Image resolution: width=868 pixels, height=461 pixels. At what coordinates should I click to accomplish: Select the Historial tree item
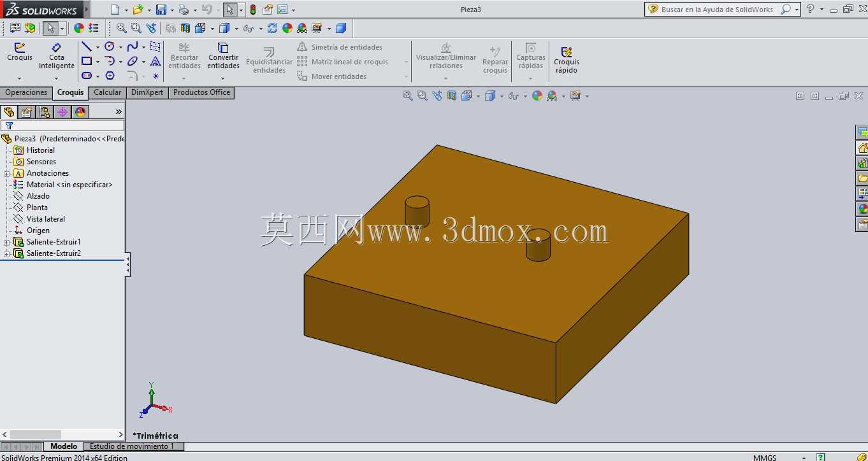tap(41, 150)
